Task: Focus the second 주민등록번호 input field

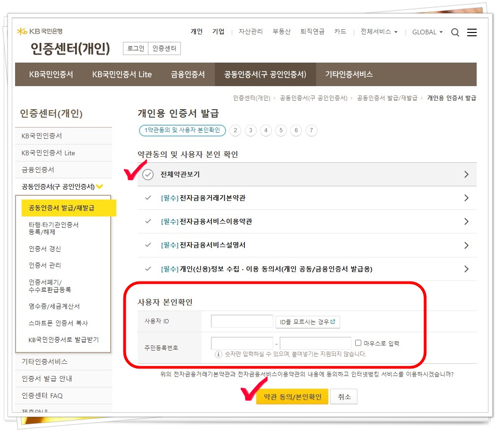Action: pyautogui.click(x=315, y=343)
